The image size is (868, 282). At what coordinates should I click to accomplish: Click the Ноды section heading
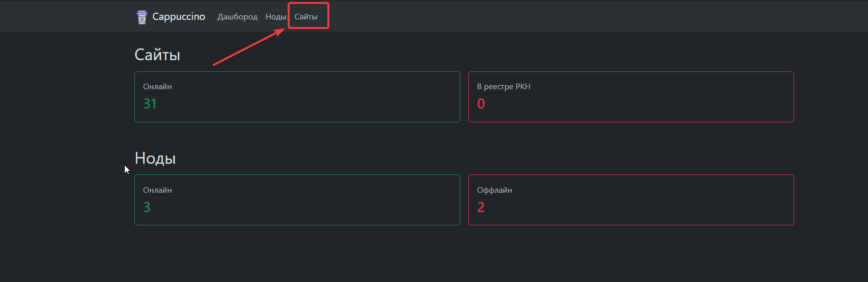coord(155,158)
